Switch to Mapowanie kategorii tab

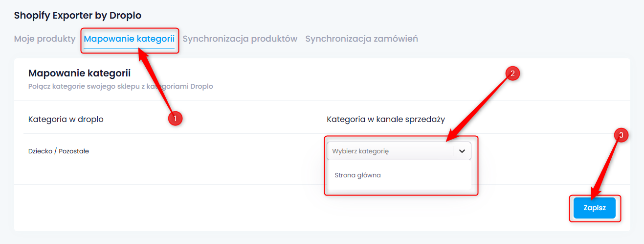(129, 39)
